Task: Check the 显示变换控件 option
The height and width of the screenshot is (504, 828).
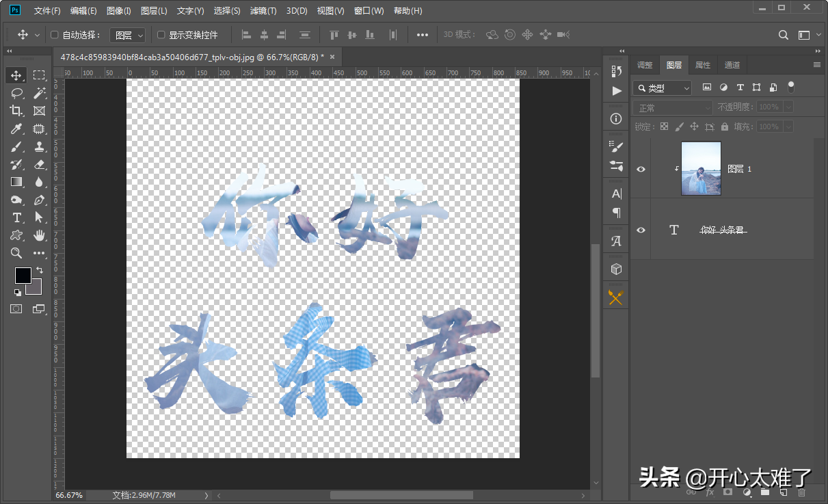Action: (x=161, y=35)
